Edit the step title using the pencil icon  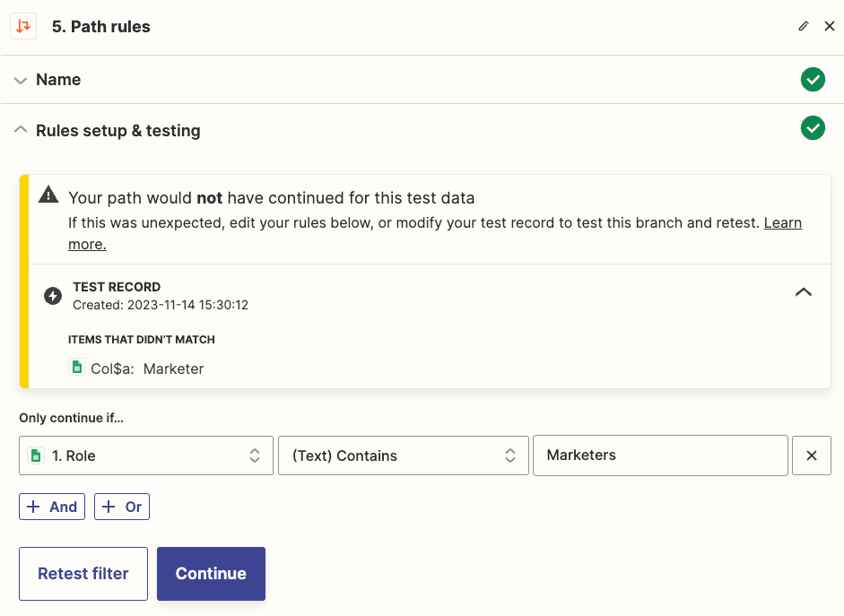804,26
